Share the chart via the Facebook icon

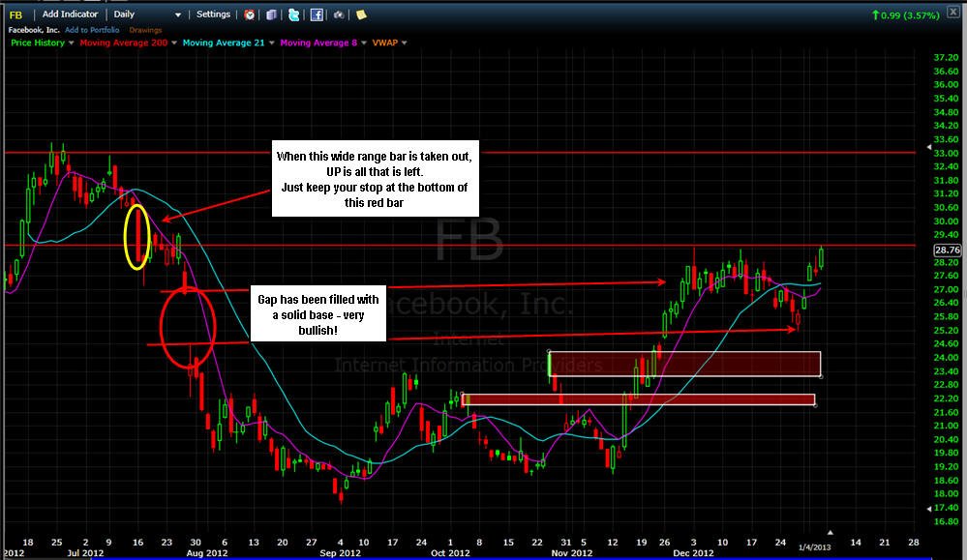pos(317,15)
